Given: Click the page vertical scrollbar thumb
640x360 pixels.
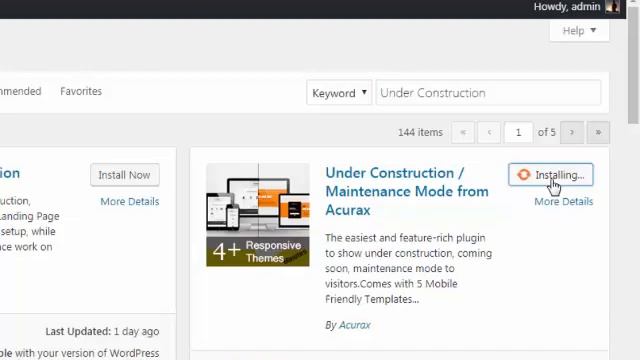Looking at the screenshot, I should (x=633, y=64).
